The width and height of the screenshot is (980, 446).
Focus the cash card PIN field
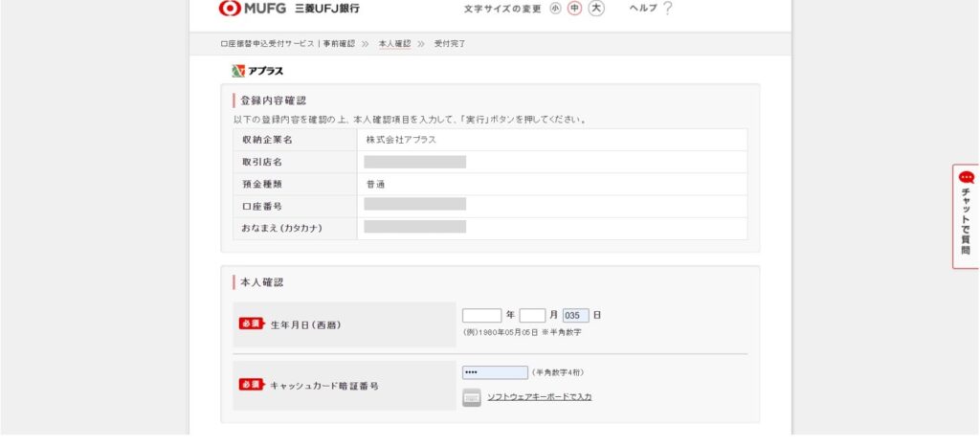tap(495, 372)
